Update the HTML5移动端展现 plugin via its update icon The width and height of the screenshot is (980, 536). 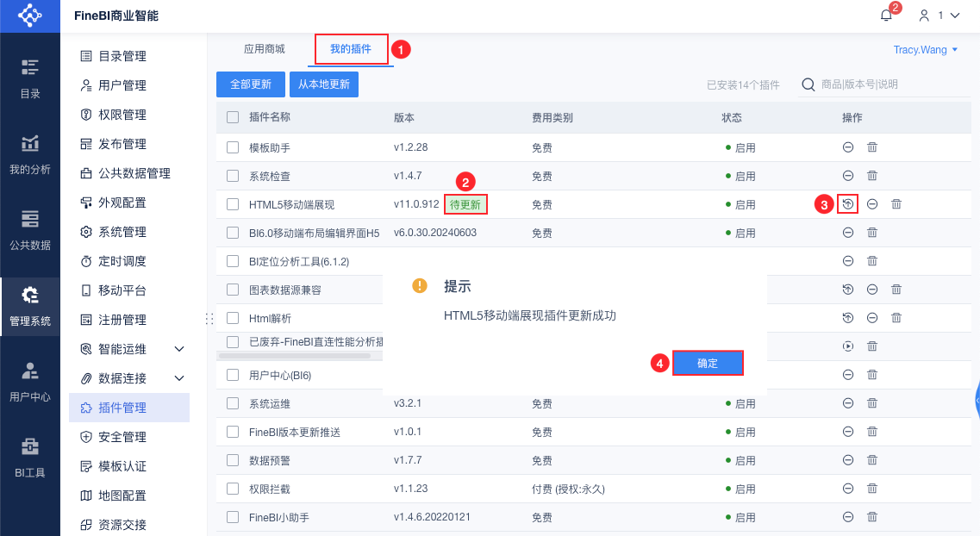click(848, 204)
